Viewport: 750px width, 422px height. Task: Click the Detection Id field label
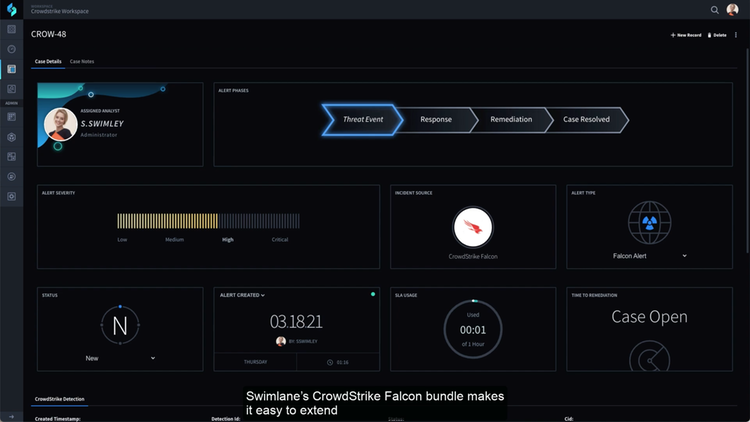click(226, 419)
